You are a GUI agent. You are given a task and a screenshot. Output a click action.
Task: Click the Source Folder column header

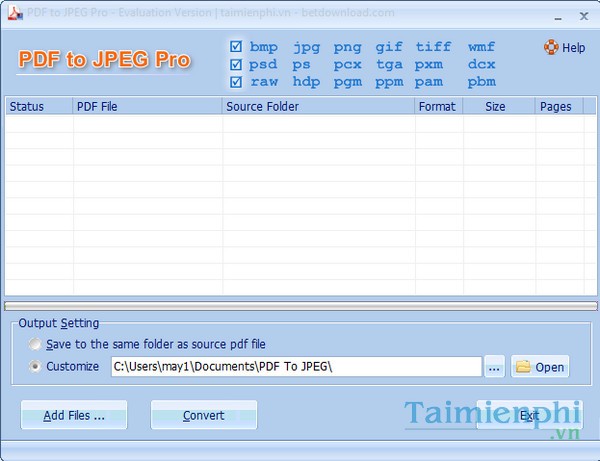click(x=318, y=106)
